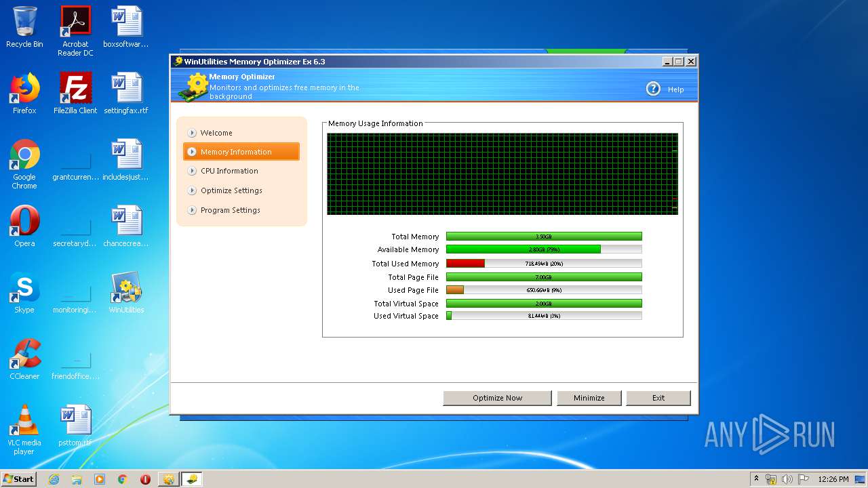Switch to WinUtilities gear taskbar button
The image size is (868, 488).
pyautogui.click(x=168, y=479)
